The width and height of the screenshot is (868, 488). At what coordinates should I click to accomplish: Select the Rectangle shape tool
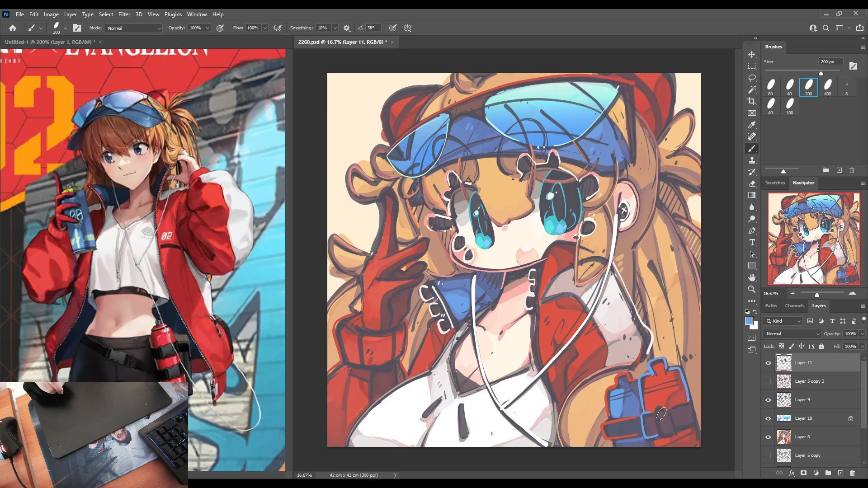(752, 266)
